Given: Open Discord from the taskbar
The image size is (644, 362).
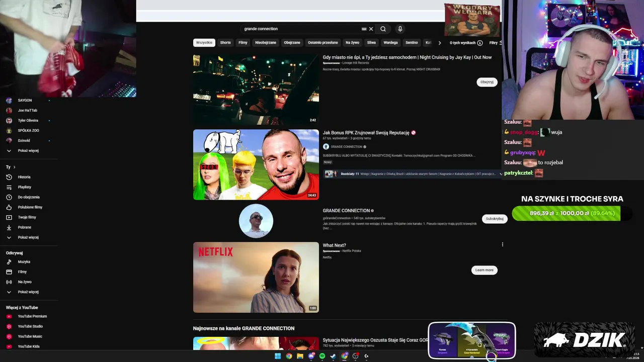Looking at the screenshot, I should tap(311, 356).
